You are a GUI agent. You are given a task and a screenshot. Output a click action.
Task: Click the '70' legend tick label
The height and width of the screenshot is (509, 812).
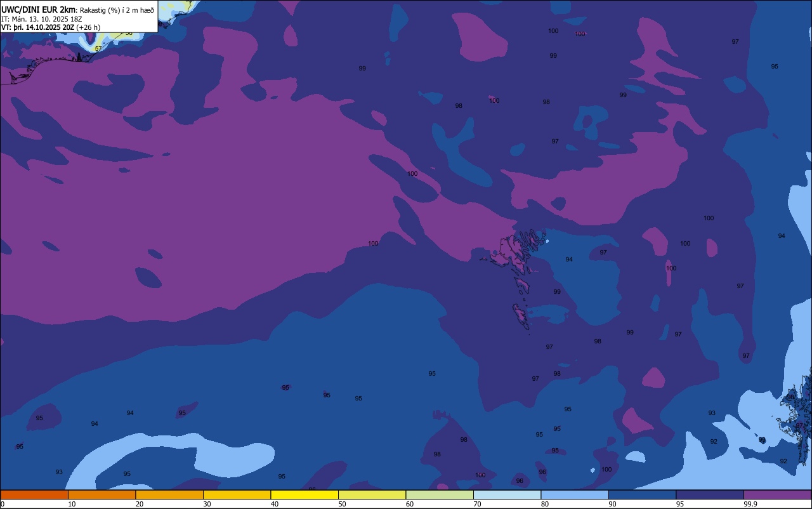coord(477,504)
